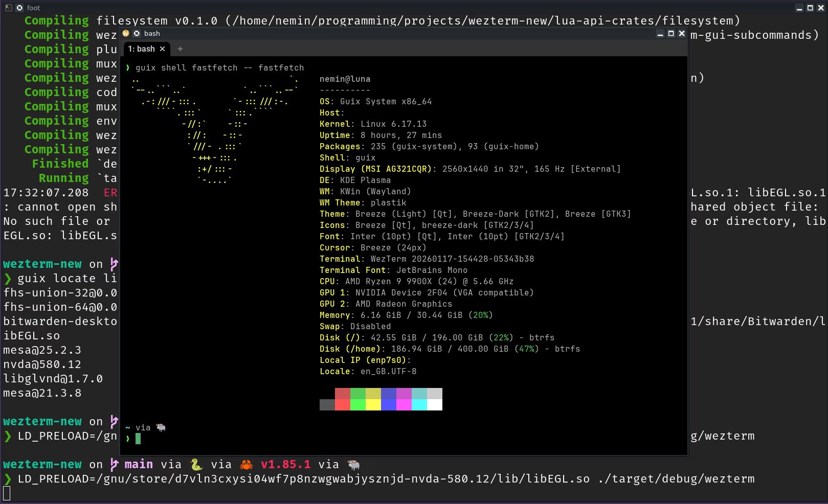Click the Python snake emoji in the shell prompt

coord(196,464)
